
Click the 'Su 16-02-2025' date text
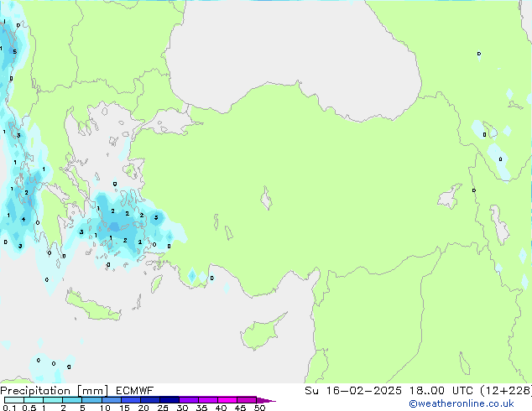click(x=353, y=391)
